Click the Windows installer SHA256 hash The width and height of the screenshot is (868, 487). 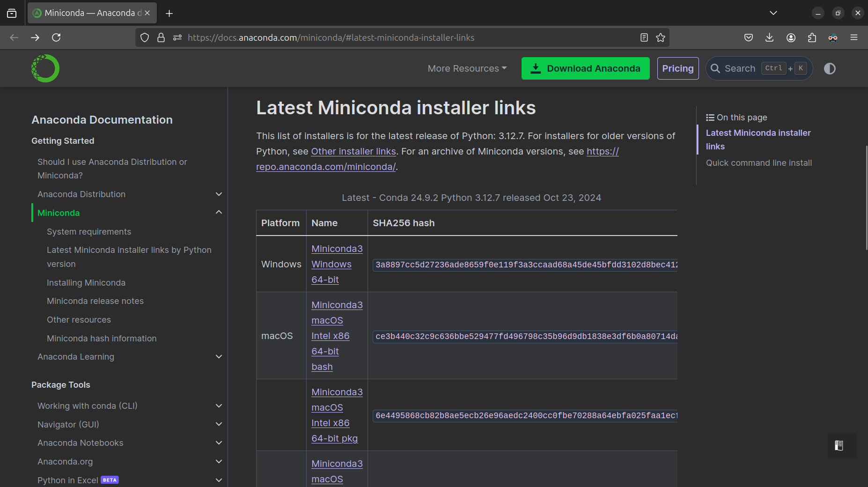tap(525, 265)
